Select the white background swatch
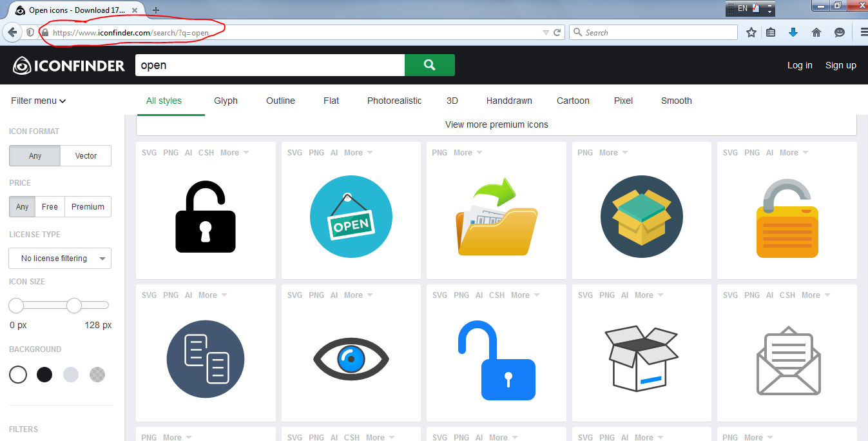 click(18, 375)
